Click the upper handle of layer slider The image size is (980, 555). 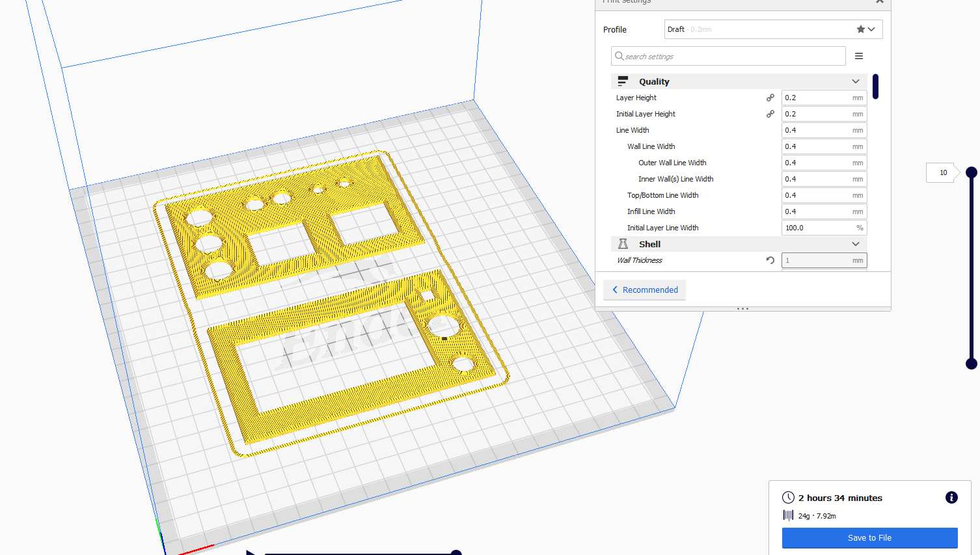click(972, 172)
